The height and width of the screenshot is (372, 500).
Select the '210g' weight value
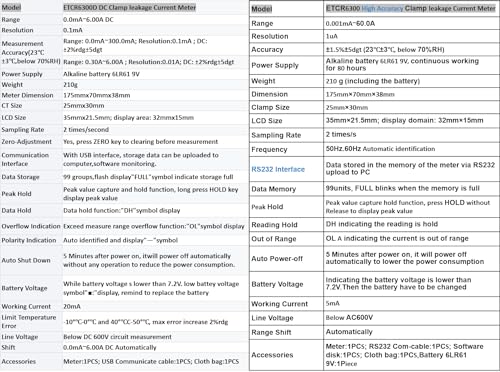70,85
